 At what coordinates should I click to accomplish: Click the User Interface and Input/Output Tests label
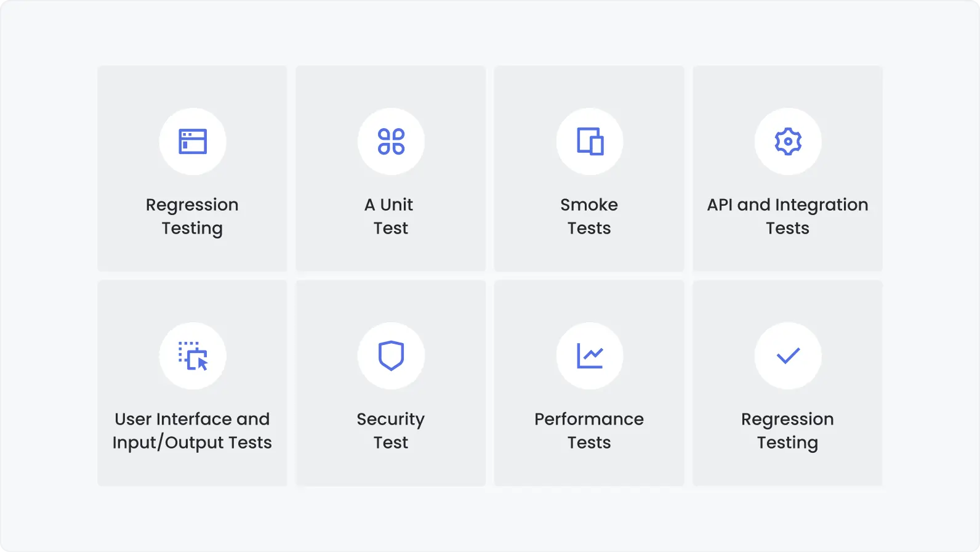coord(192,431)
